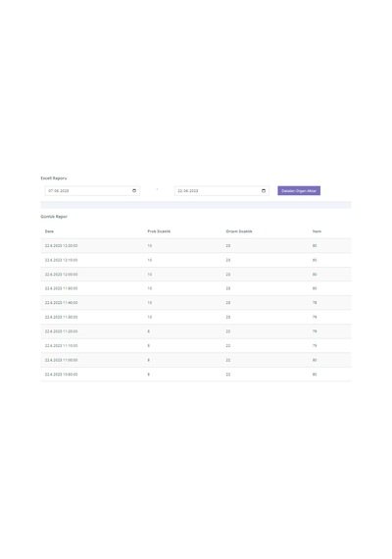392x559 pixels.
Task: Open calendar picker in 22.06.2023 end date field
Action: 264,190
